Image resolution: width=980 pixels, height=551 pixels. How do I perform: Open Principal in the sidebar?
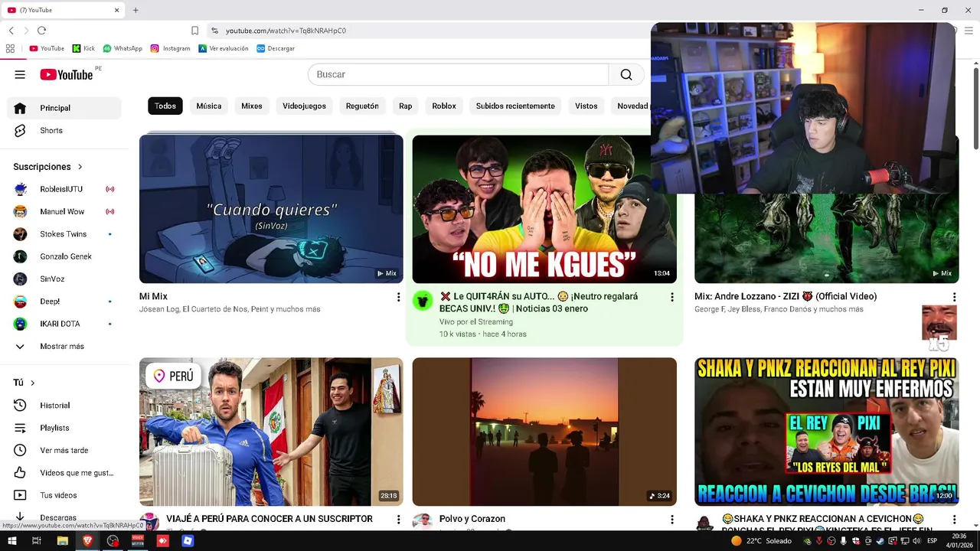click(x=64, y=108)
